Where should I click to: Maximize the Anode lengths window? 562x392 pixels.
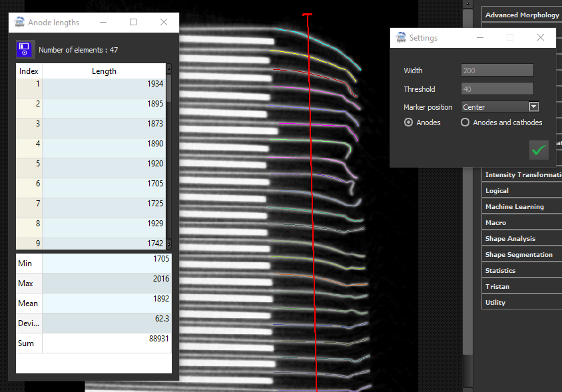pyautogui.click(x=133, y=23)
